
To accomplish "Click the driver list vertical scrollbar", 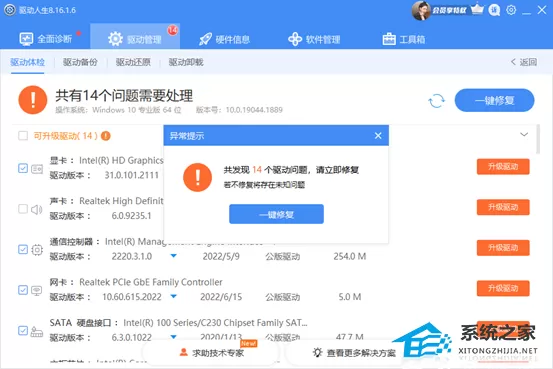I will (x=538, y=139).
